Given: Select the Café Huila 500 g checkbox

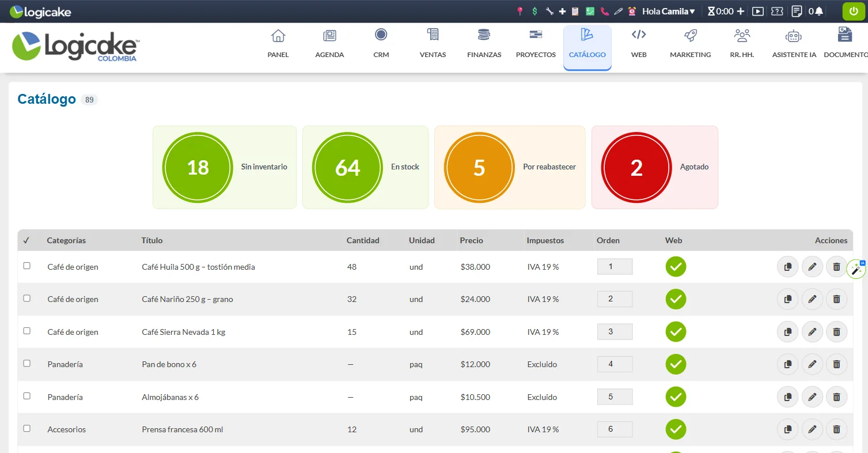Looking at the screenshot, I should [26, 266].
